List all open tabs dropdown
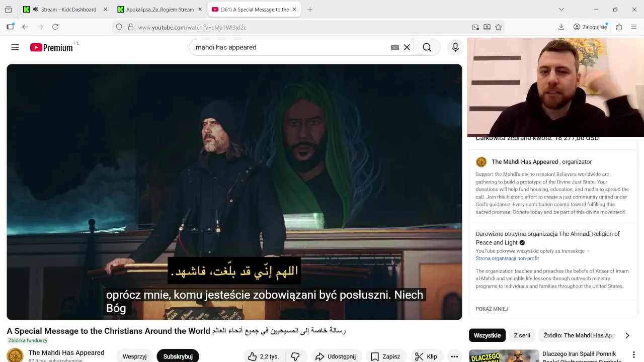Viewport: 644px width, 362px height. tap(561, 10)
